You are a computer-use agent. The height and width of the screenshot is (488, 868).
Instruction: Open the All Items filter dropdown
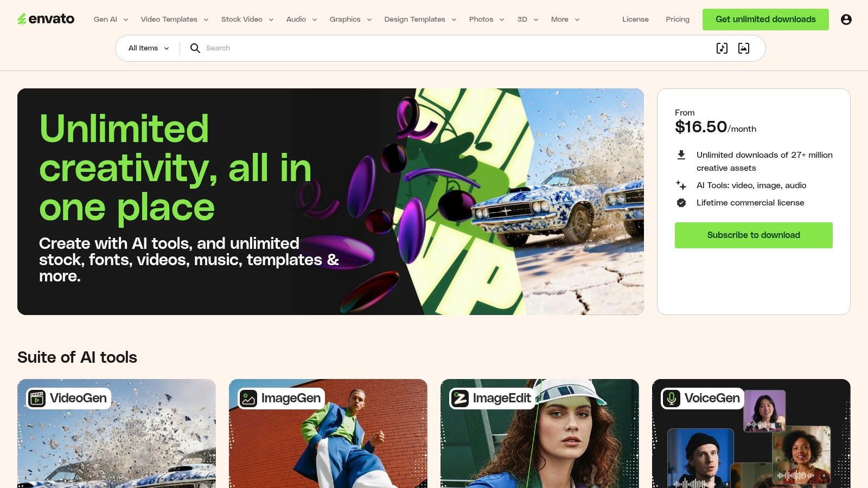click(x=149, y=48)
